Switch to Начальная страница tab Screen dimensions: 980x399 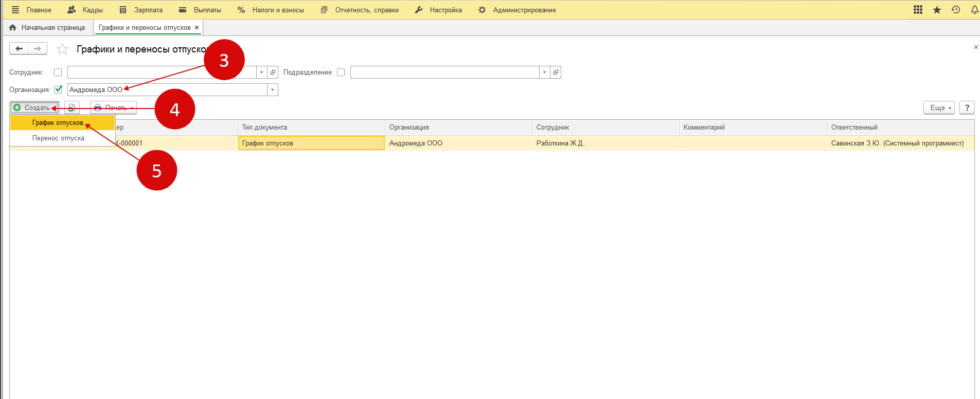pos(47,28)
